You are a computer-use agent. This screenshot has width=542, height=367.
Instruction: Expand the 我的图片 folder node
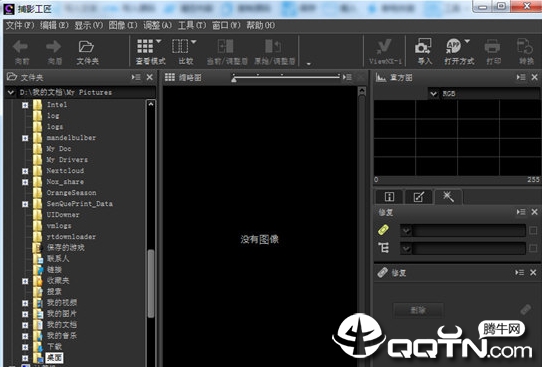[x=25, y=314]
